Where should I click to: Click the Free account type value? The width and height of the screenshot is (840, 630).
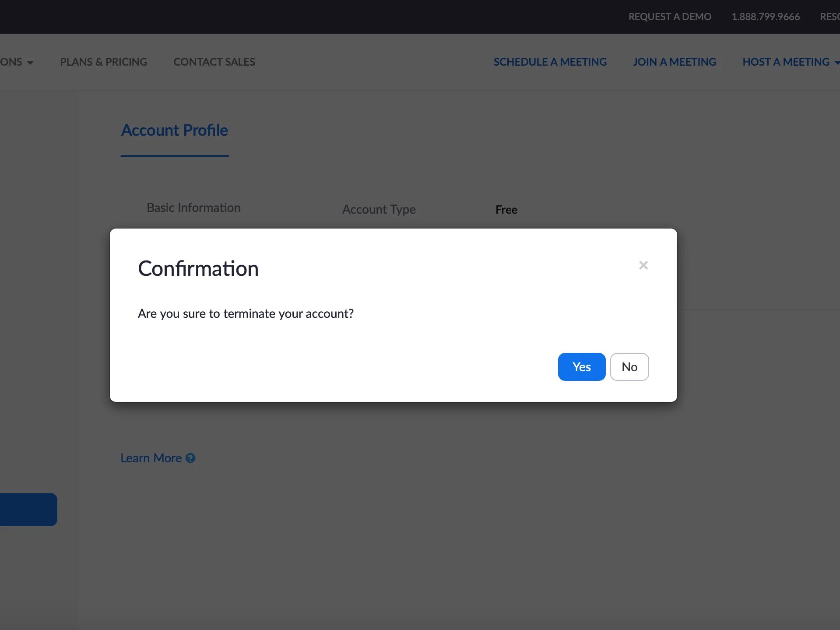pyautogui.click(x=506, y=210)
